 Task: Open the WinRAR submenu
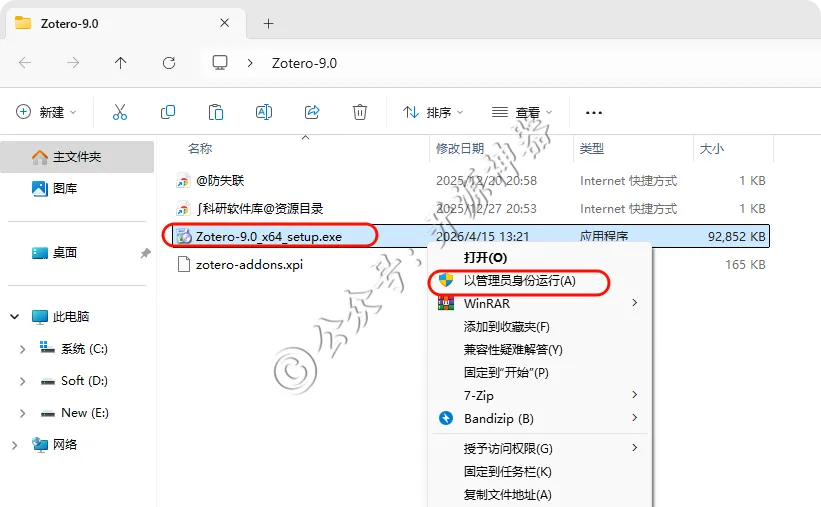(x=539, y=303)
